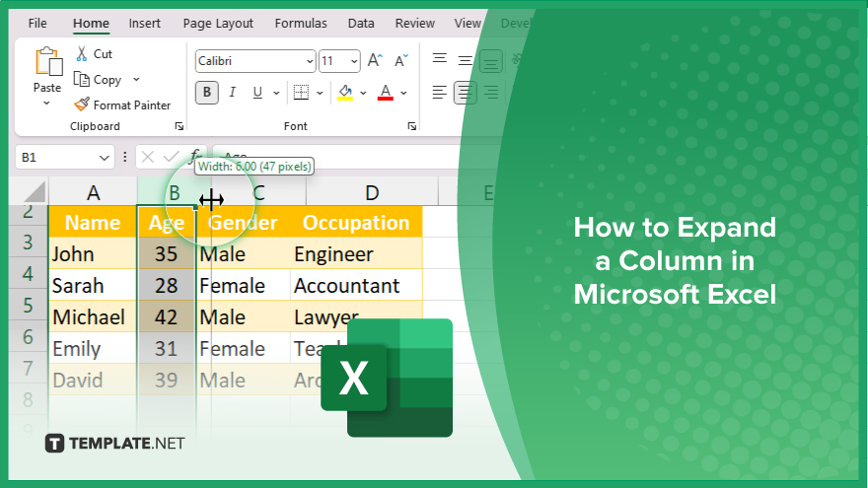Viewport: 868px width, 488px height.
Task: Select column D header
Action: [x=372, y=192]
